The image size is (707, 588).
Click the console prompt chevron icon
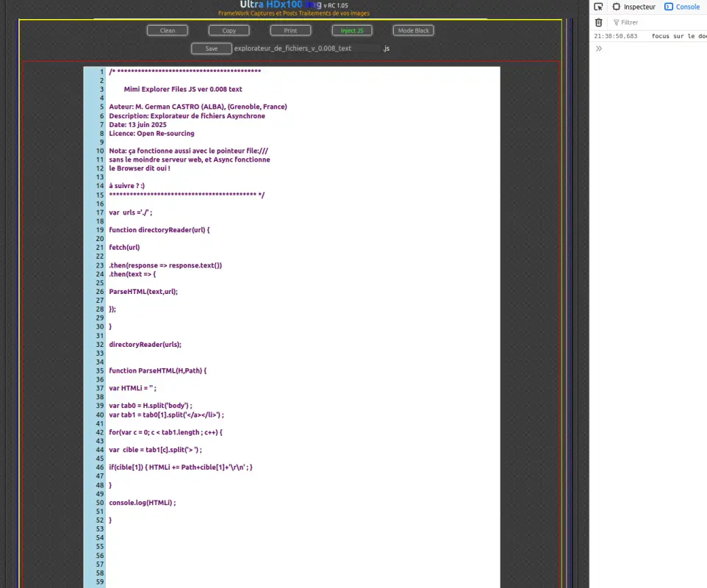point(598,49)
